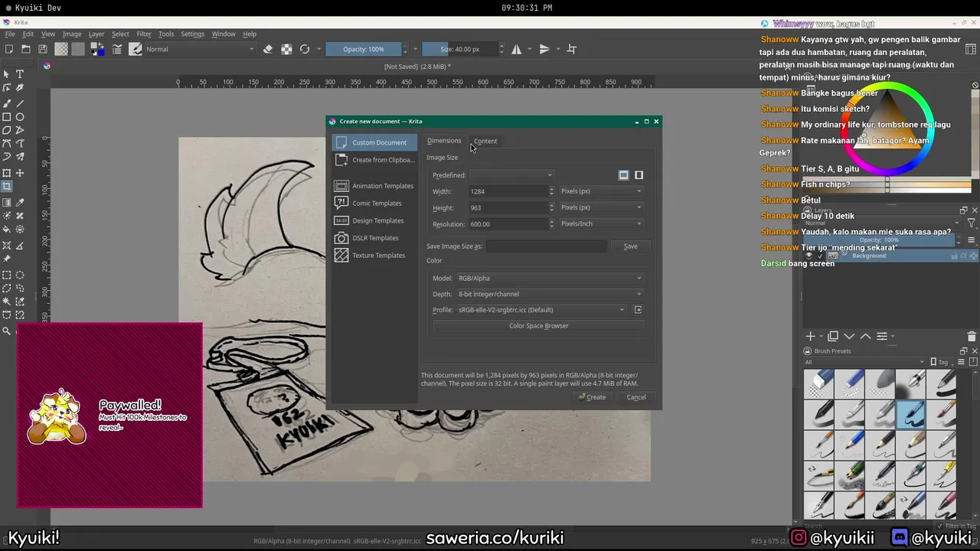This screenshot has height=551, width=980.
Task: Click the wrap-around crop icon in toolbar
Action: pos(571,49)
